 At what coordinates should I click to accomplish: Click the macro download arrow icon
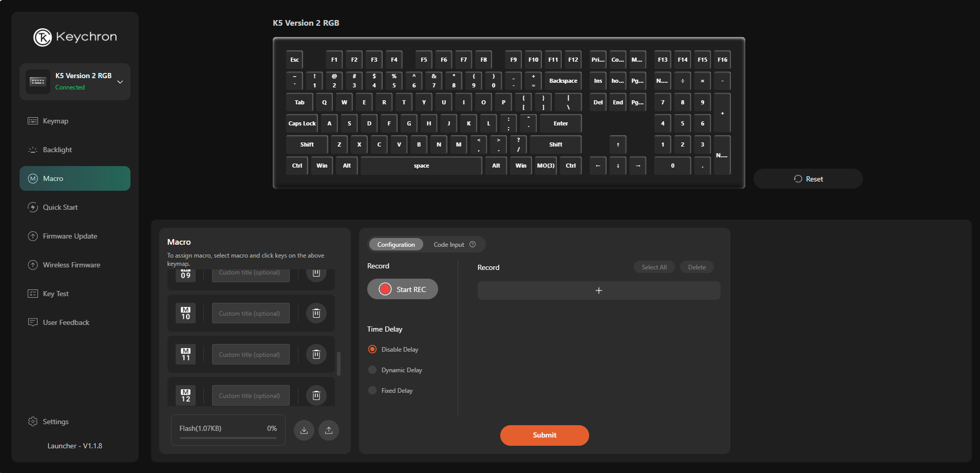pyautogui.click(x=304, y=430)
